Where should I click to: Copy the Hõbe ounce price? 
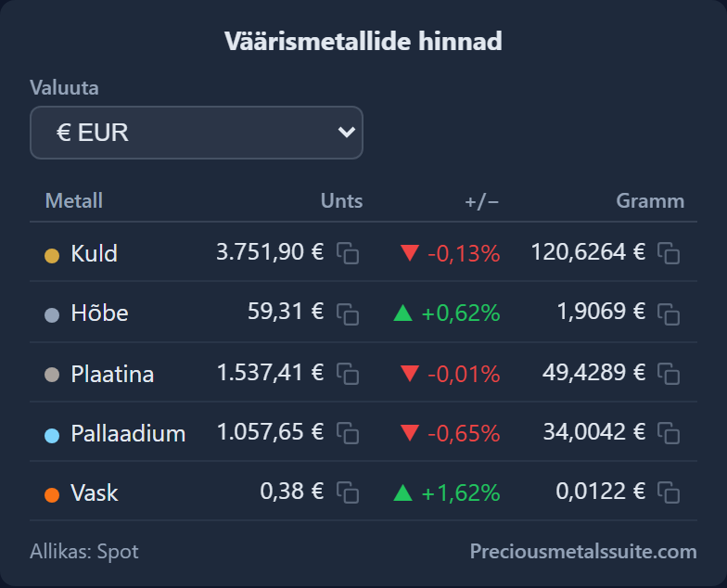point(348,313)
